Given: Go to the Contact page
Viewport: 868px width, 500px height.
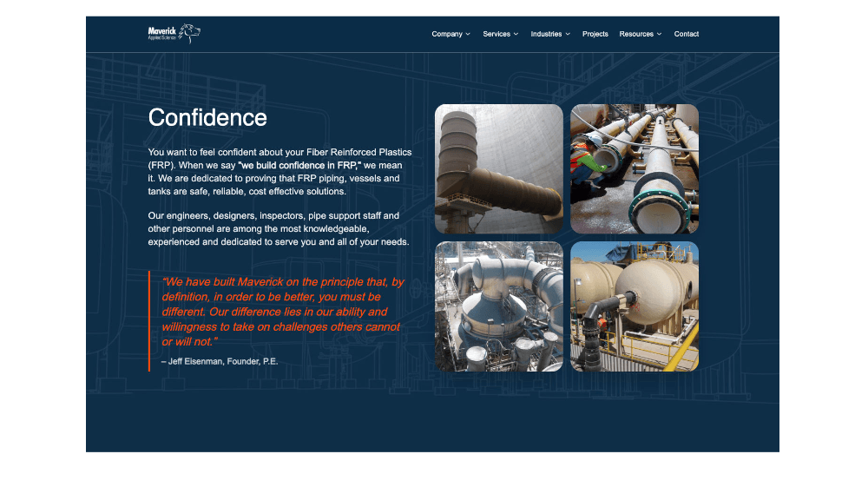Looking at the screenshot, I should click(687, 34).
